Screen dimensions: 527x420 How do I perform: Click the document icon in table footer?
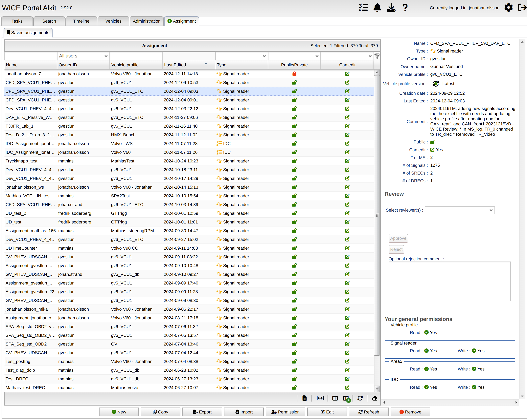click(x=304, y=398)
